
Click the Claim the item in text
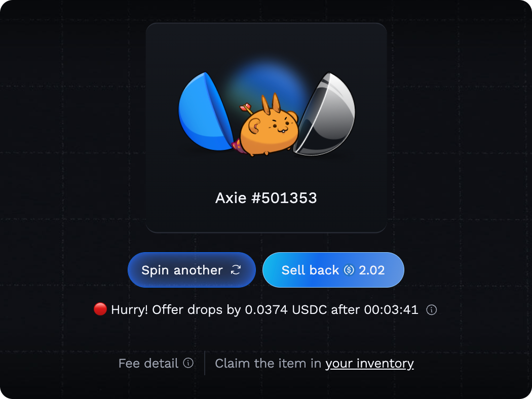click(x=268, y=363)
